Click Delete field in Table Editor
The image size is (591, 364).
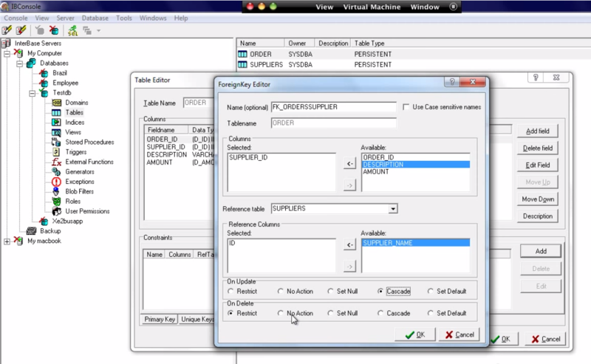pyautogui.click(x=538, y=148)
